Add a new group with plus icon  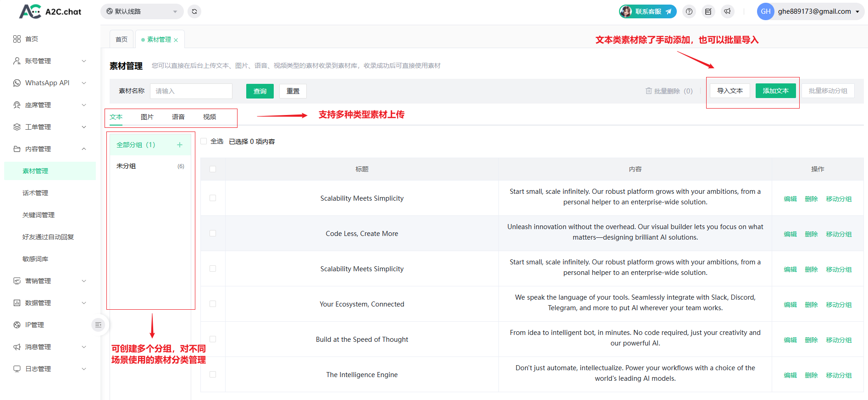click(180, 145)
